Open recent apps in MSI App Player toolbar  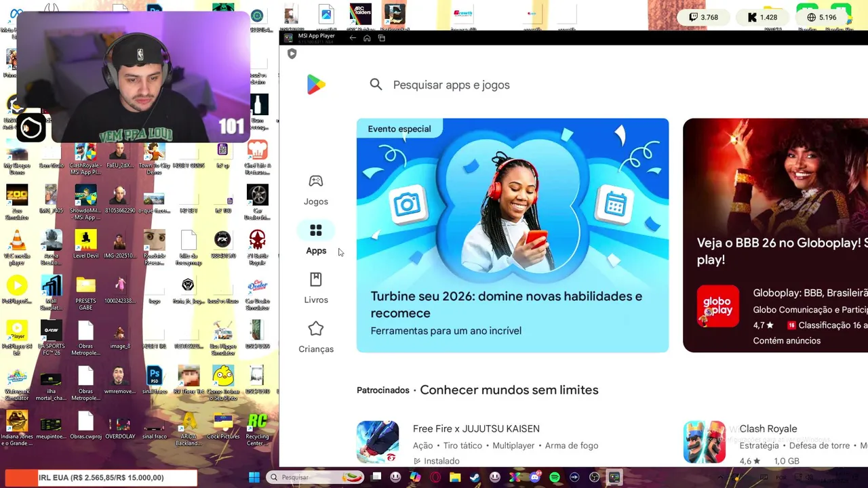(x=382, y=38)
